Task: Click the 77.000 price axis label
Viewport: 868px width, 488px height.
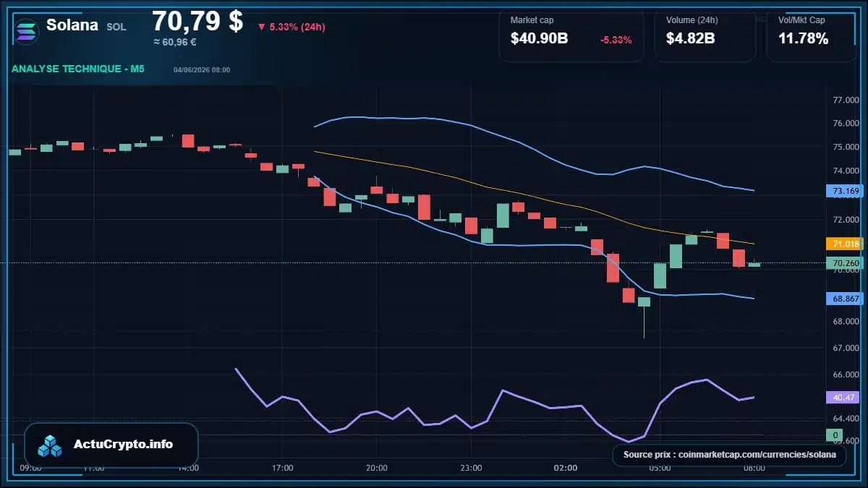Action: tap(845, 100)
